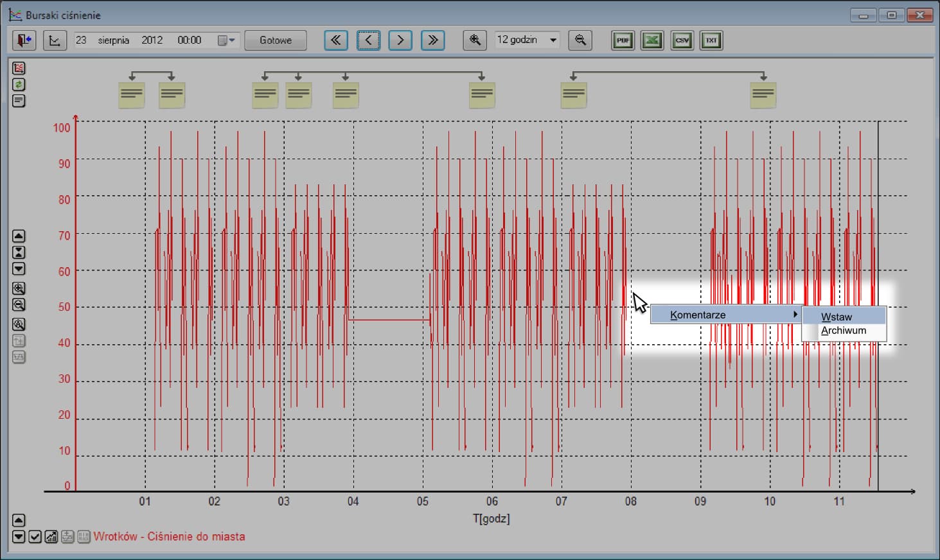940x560 pixels.
Task: Click the green refresh icon in side panel
Action: [x=19, y=84]
